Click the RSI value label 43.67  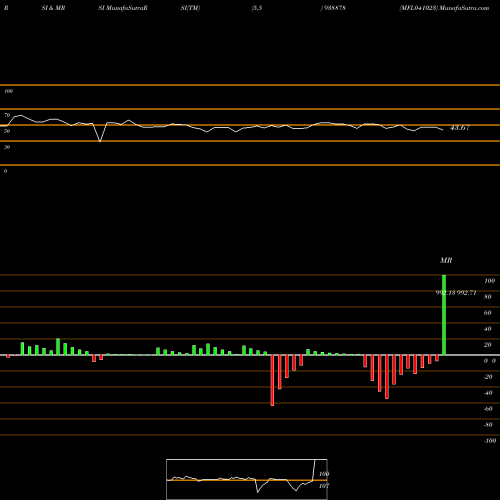pos(460,128)
